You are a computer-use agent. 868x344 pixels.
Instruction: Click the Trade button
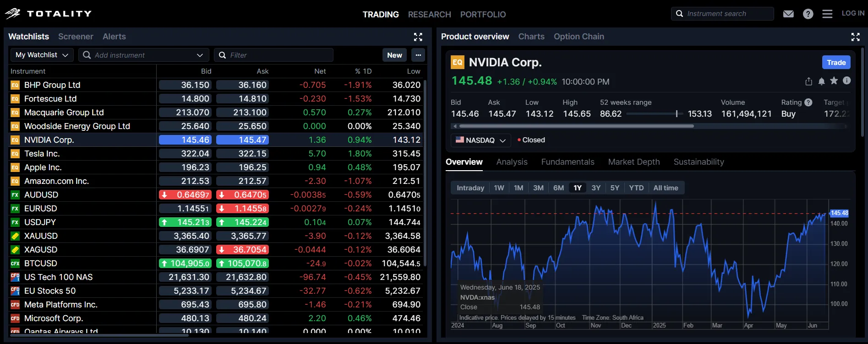coord(836,62)
